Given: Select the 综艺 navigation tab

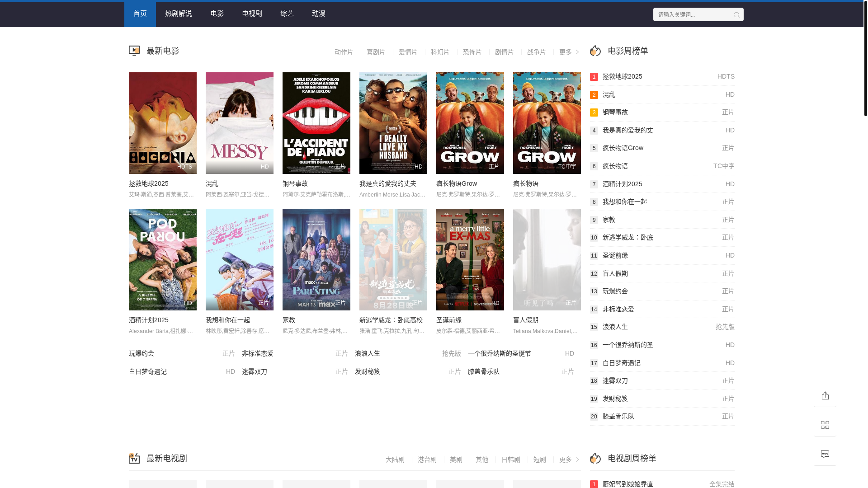Looking at the screenshot, I should click(x=287, y=14).
